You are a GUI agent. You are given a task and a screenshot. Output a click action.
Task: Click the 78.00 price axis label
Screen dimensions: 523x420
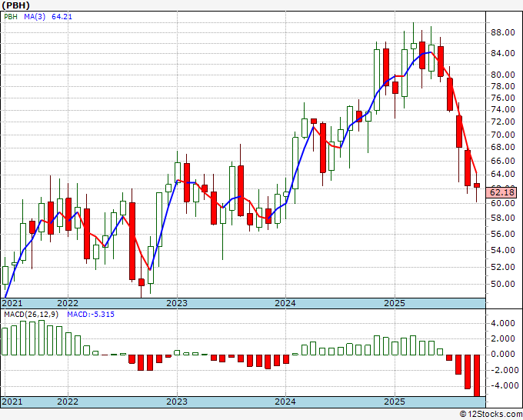502,86
